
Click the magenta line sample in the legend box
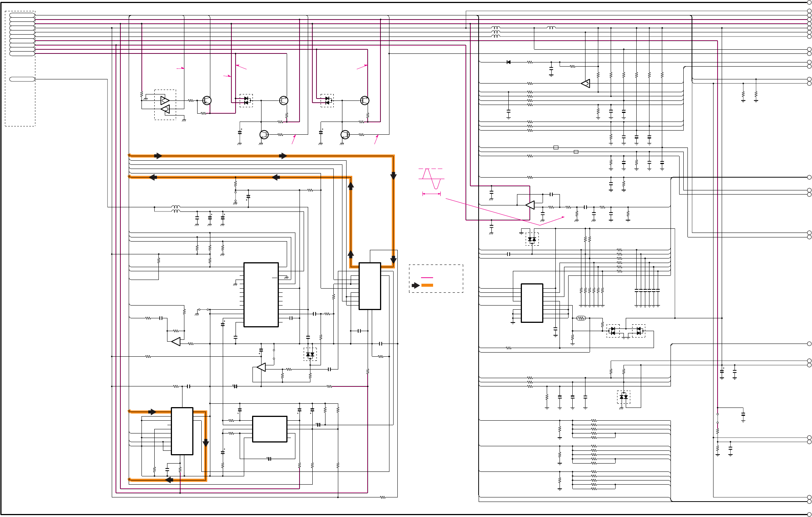pos(427,278)
